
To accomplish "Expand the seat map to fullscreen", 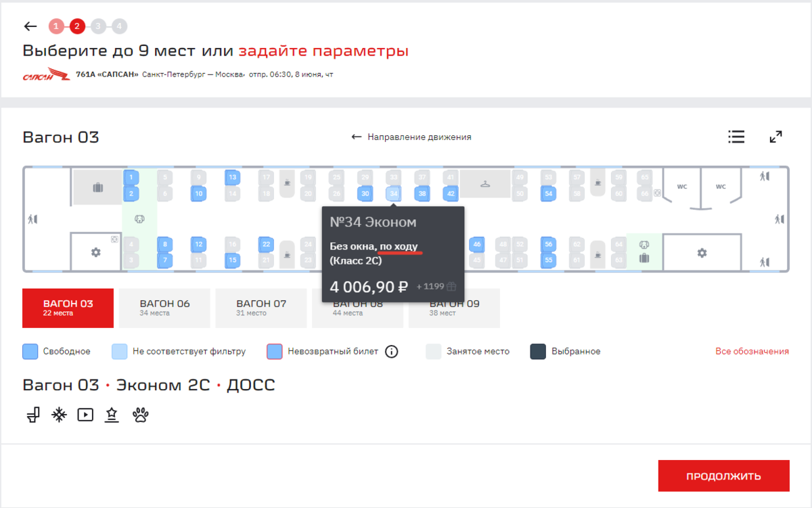I will [x=775, y=137].
